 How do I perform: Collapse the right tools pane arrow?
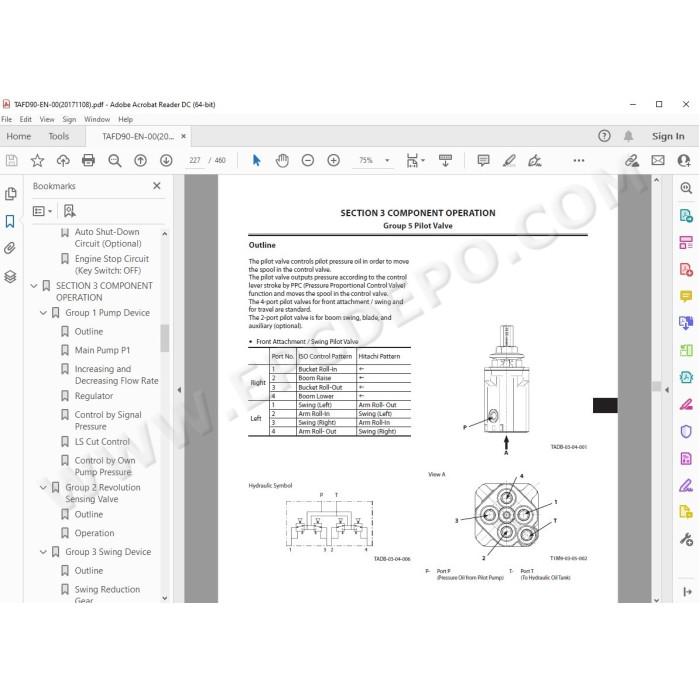(x=667, y=390)
